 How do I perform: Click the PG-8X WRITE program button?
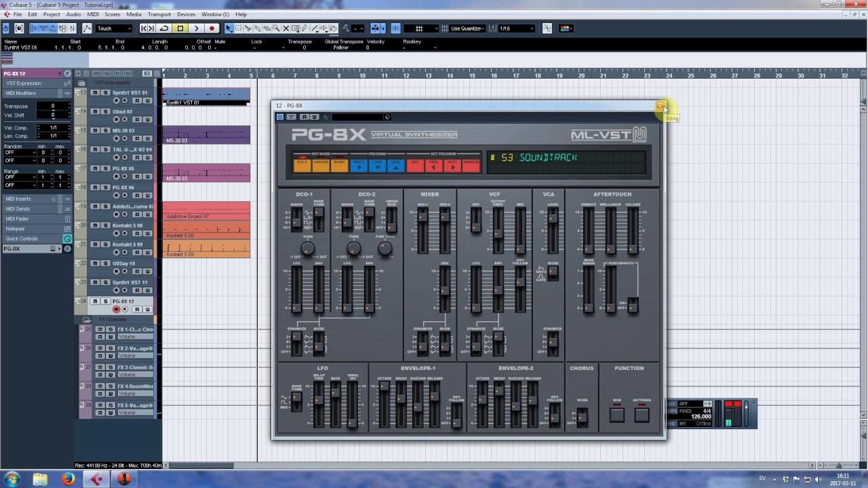[x=359, y=166]
